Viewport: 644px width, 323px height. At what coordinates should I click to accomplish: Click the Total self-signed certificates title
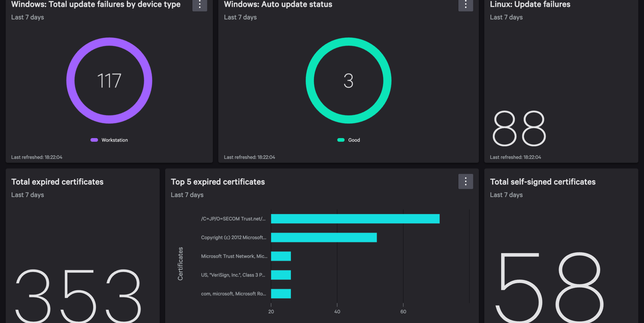543,182
